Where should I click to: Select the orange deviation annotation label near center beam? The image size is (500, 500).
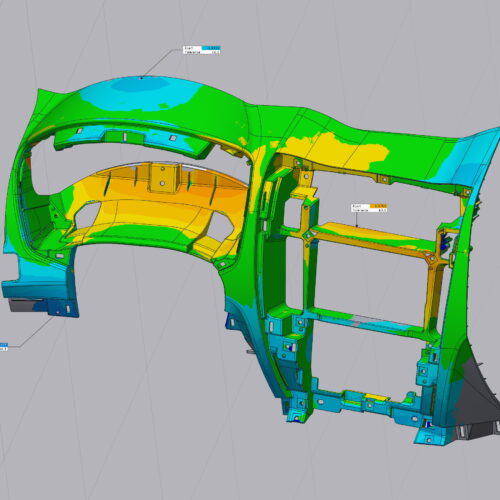click(370, 208)
